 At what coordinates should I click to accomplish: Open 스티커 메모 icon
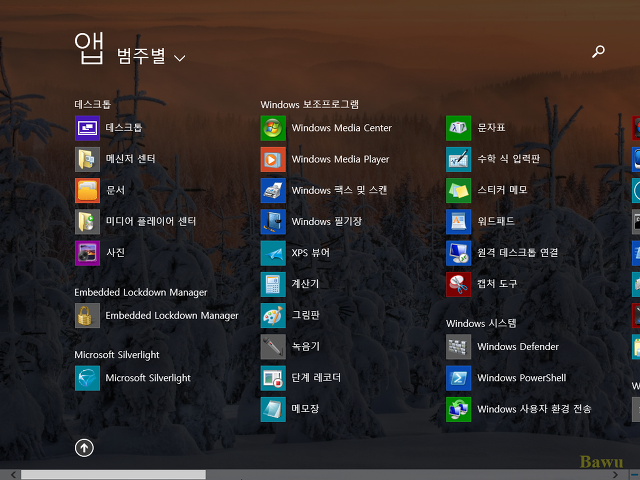[458, 190]
